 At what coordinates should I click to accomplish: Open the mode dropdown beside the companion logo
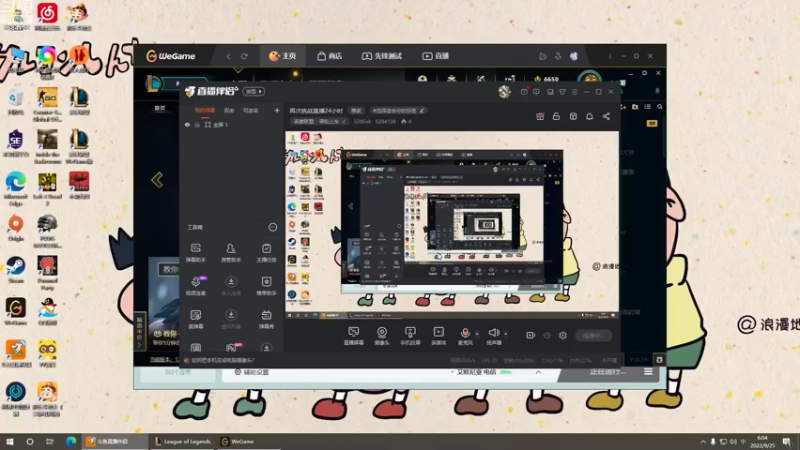click(254, 91)
